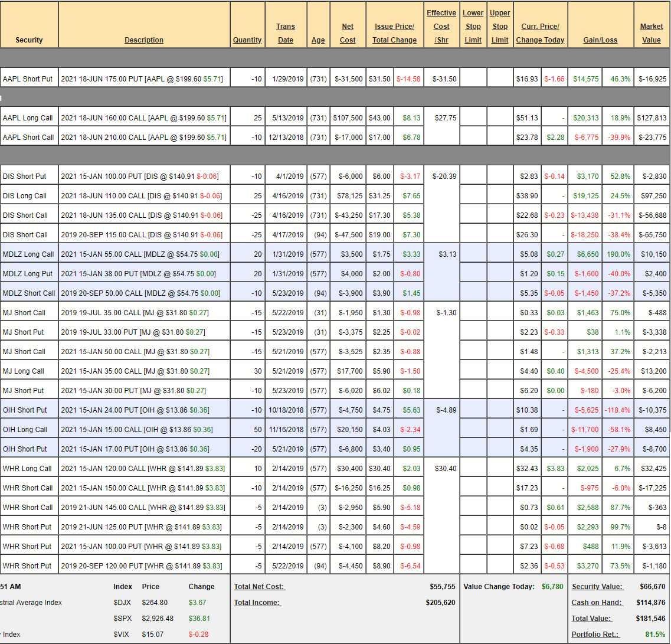Select the AAPL Long Call row label
This screenshot has height=644, width=671.
(x=28, y=118)
